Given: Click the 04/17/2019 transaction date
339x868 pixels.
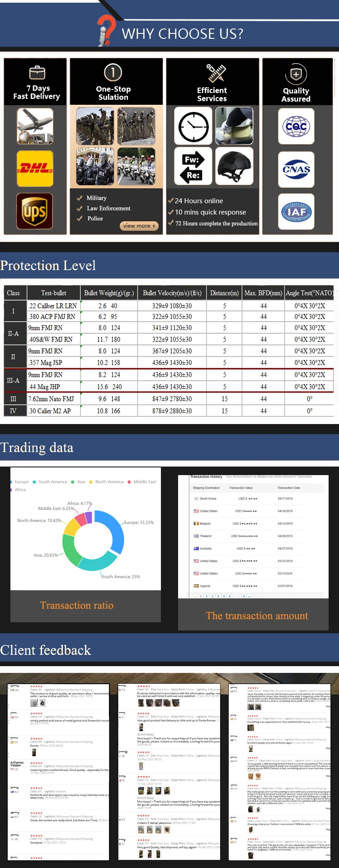Looking at the screenshot, I should pos(285,499).
